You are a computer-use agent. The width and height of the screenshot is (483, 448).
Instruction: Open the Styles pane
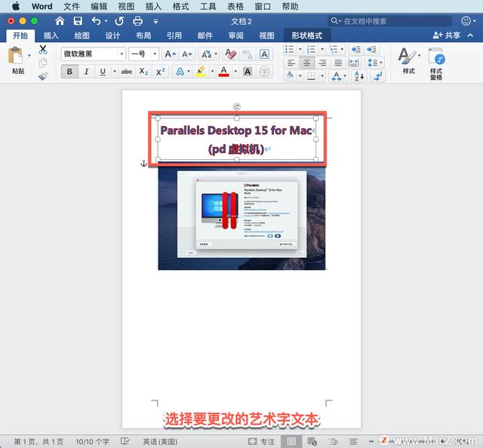[x=436, y=64]
